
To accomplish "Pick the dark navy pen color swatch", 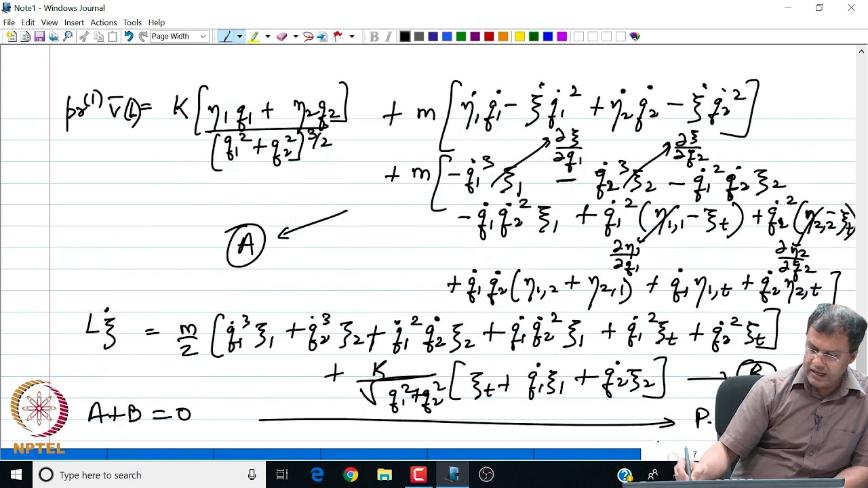I will click(433, 37).
